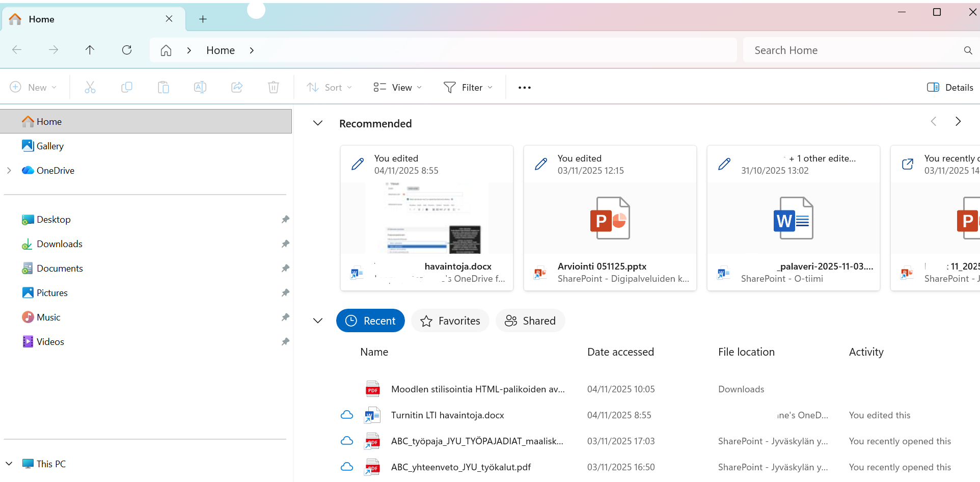The height and width of the screenshot is (482, 980).
Task: Click the Rename icon in toolbar
Action: point(200,88)
